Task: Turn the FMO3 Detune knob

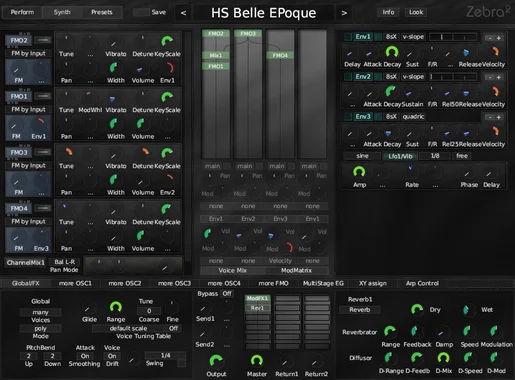Action: click(144, 153)
